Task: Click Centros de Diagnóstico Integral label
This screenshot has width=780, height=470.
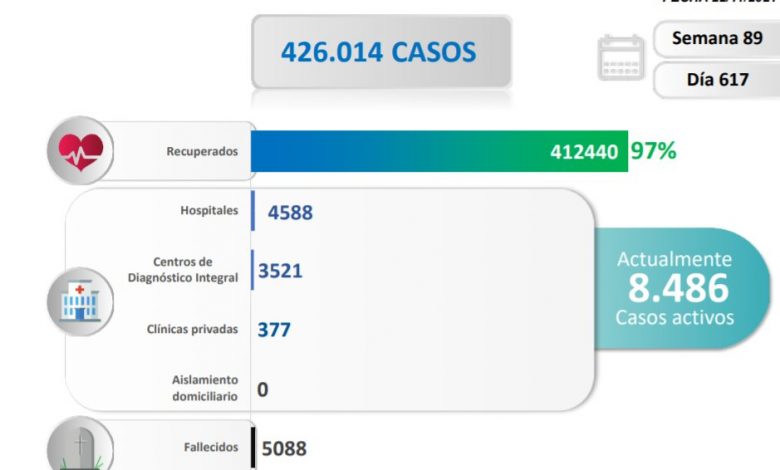Action: point(185,270)
